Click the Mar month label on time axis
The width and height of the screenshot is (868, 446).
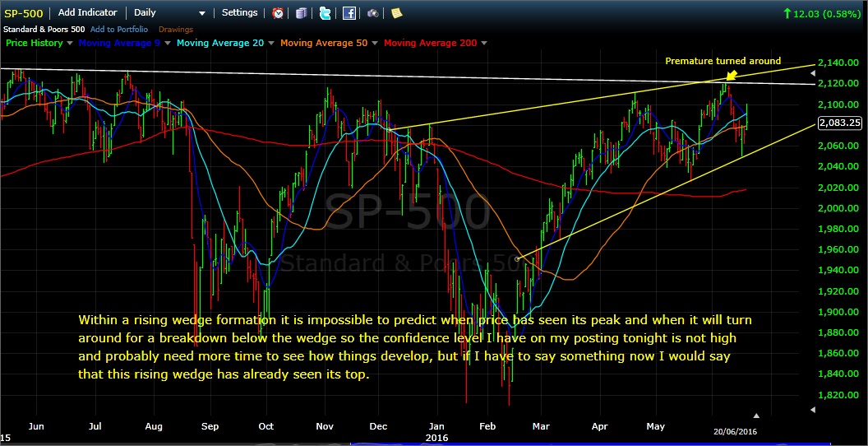click(x=541, y=426)
